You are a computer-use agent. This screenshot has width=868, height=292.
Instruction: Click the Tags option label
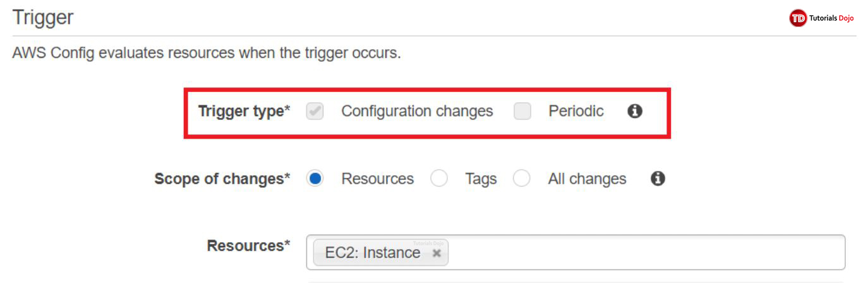click(x=481, y=179)
